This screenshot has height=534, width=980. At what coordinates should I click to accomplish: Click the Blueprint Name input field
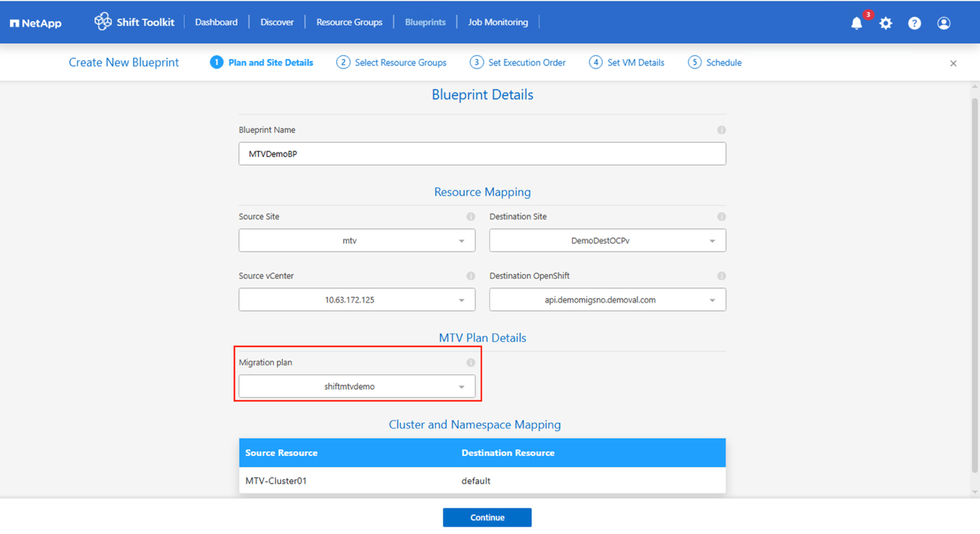click(x=482, y=154)
